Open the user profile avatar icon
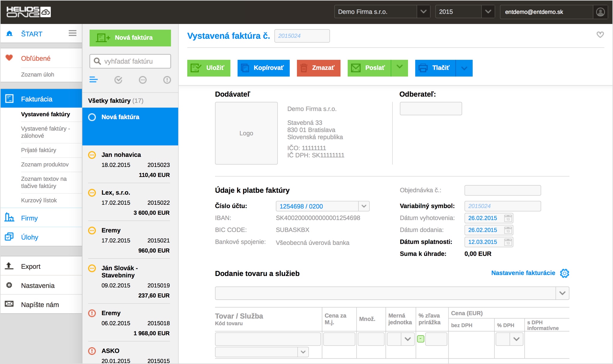 coord(600,12)
